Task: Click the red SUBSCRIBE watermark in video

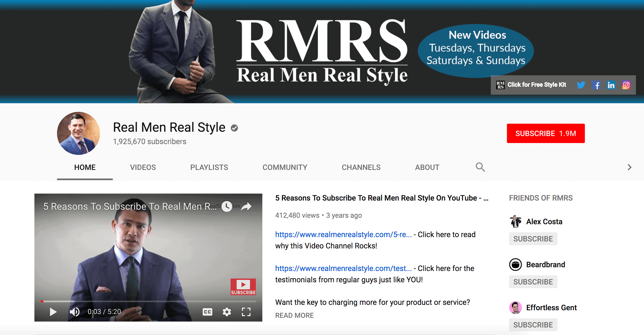Action: (243, 287)
